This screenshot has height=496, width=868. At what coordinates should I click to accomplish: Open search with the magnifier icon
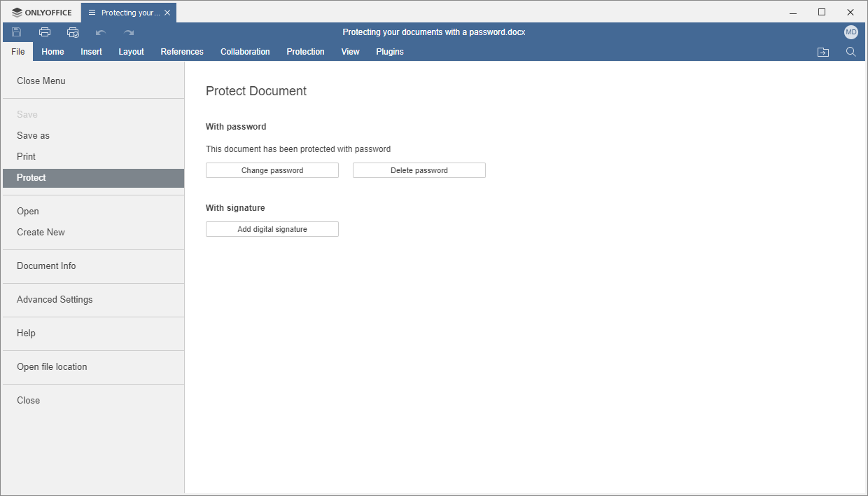[850, 51]
